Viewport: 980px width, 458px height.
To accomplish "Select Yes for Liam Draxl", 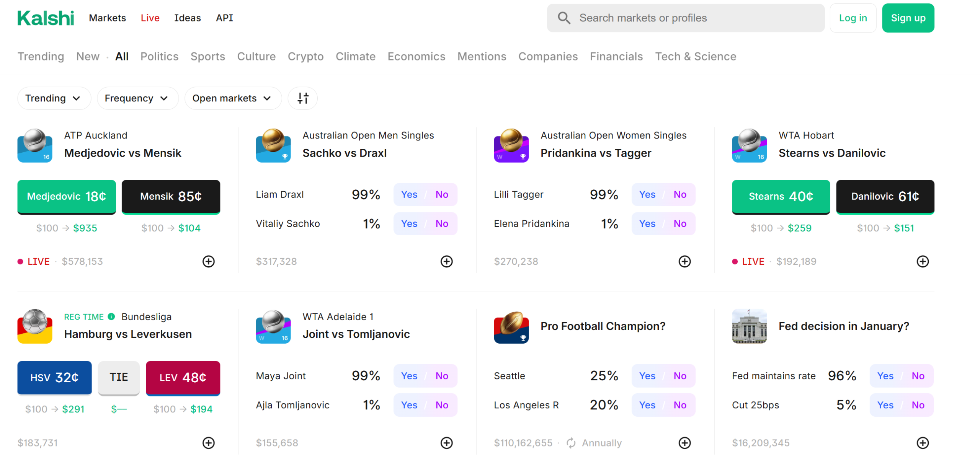I will pyautogui.click(x=409, y=195).
